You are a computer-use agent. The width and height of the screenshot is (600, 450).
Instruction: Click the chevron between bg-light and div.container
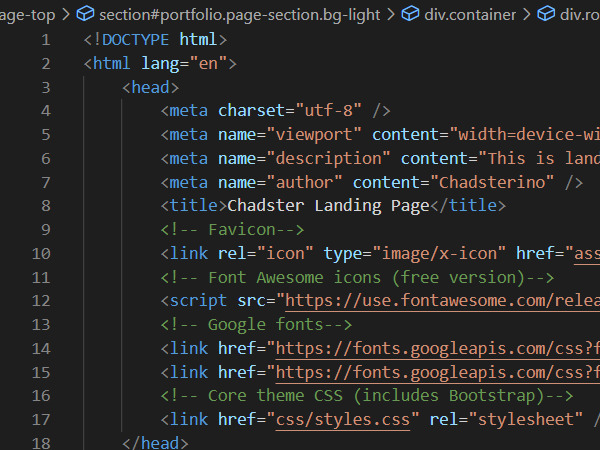click(x=390, y=14)
